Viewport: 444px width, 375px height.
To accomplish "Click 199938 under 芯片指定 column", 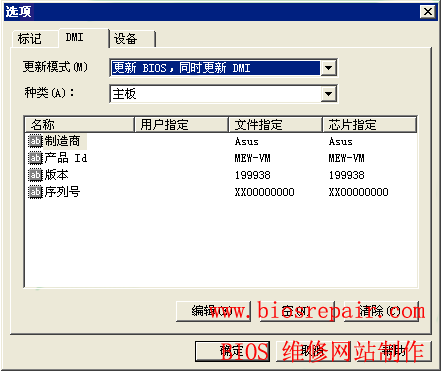I will tap(347, 175).
